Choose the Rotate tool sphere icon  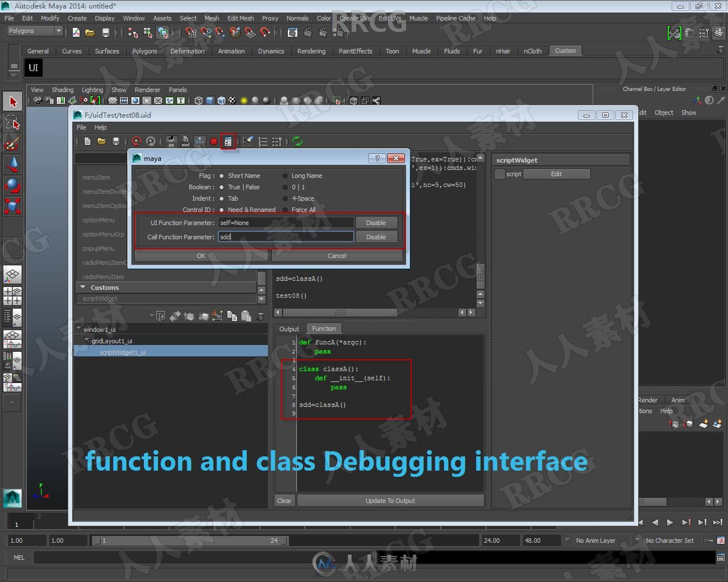tap(13, 185)
